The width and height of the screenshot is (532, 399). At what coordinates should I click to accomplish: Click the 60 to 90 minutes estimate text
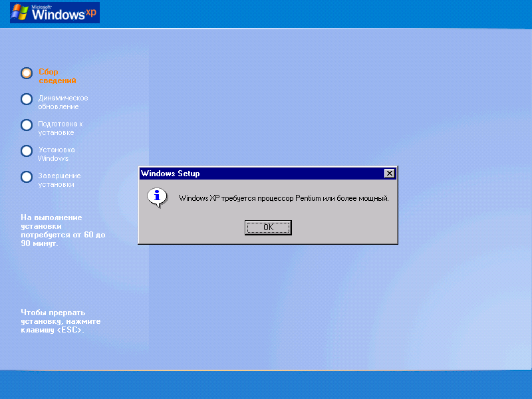[x=63, y=230]
